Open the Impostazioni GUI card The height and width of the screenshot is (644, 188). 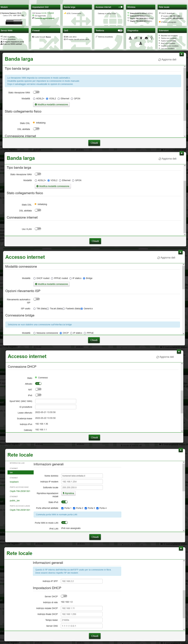[46, 15]
